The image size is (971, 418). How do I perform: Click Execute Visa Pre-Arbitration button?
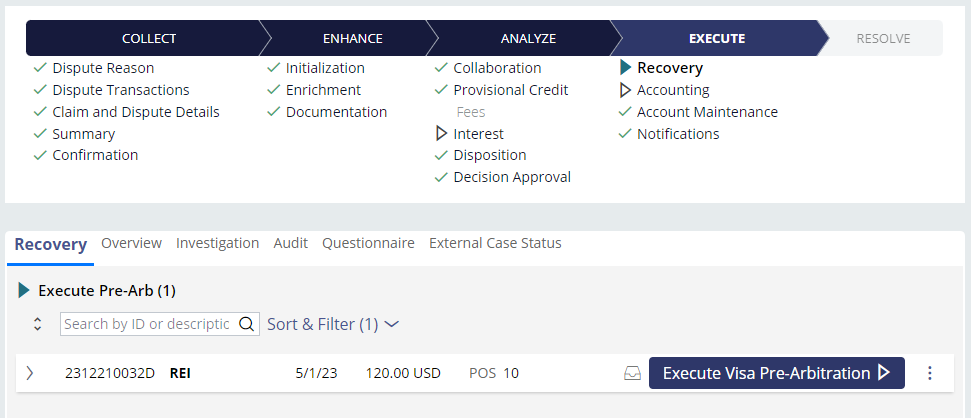coord(776,373)
